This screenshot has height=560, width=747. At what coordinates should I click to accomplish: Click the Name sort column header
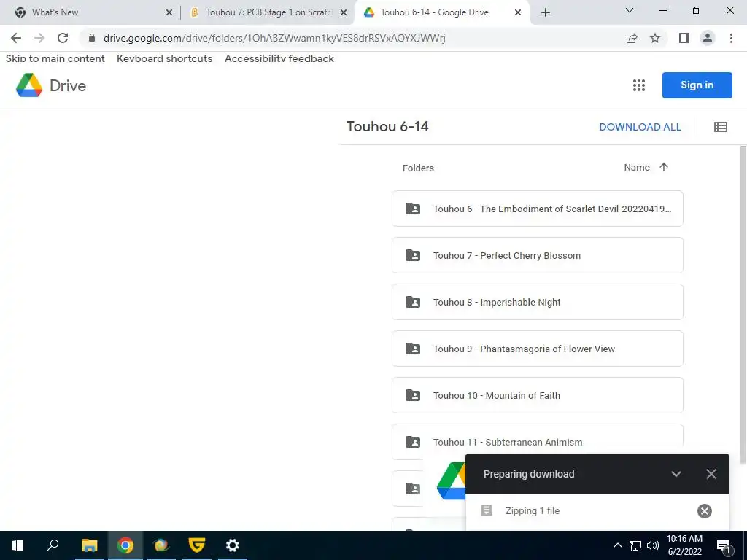tap(637, 167)
